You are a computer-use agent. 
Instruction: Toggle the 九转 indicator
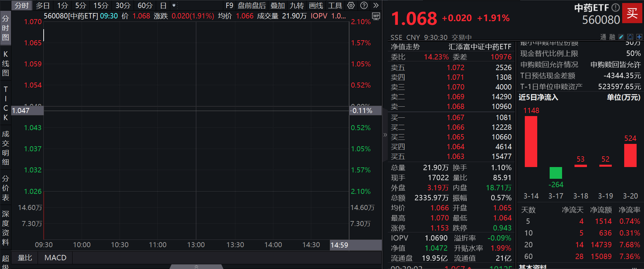coord(296,5)
